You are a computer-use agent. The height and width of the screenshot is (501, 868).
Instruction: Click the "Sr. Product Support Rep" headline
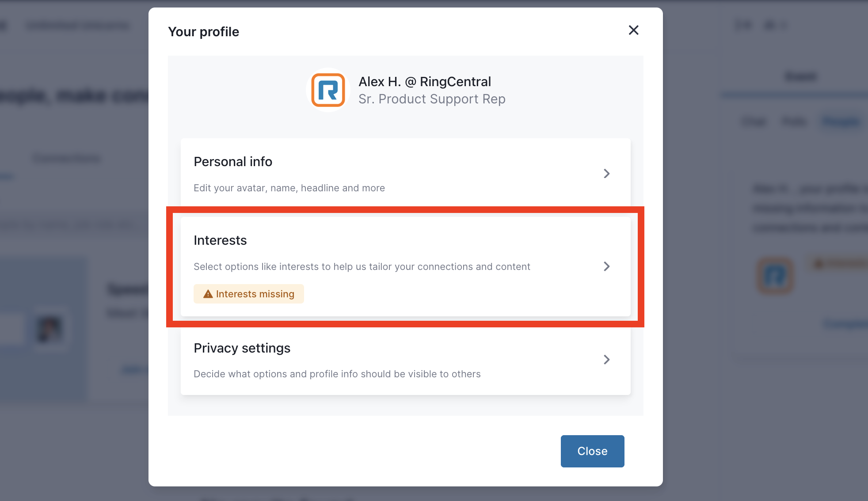coord(432,99)
